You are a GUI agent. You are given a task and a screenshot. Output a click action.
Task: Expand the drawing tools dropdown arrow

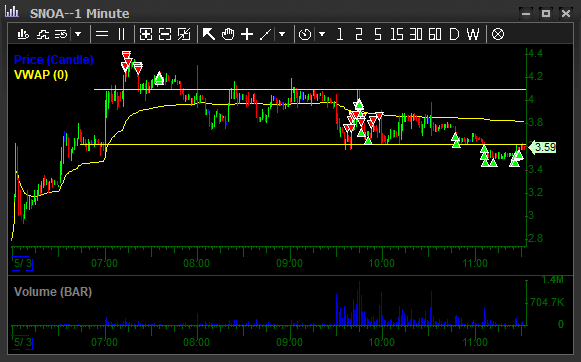coord(282,34)
